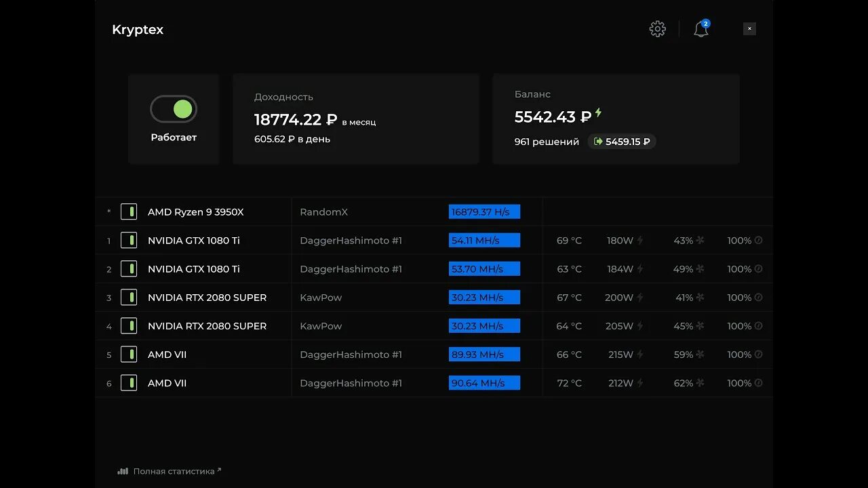Click the green lightning icon beside balance
This screenshot has height=488, width=868.
[599, 113]
